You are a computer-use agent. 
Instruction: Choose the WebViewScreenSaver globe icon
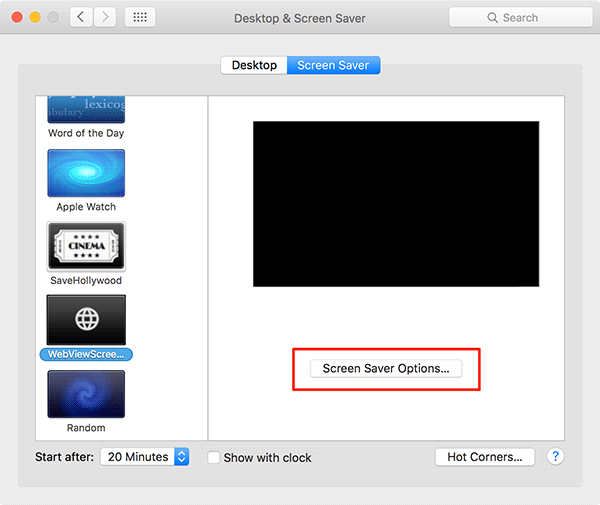click(x=86, y=320)
